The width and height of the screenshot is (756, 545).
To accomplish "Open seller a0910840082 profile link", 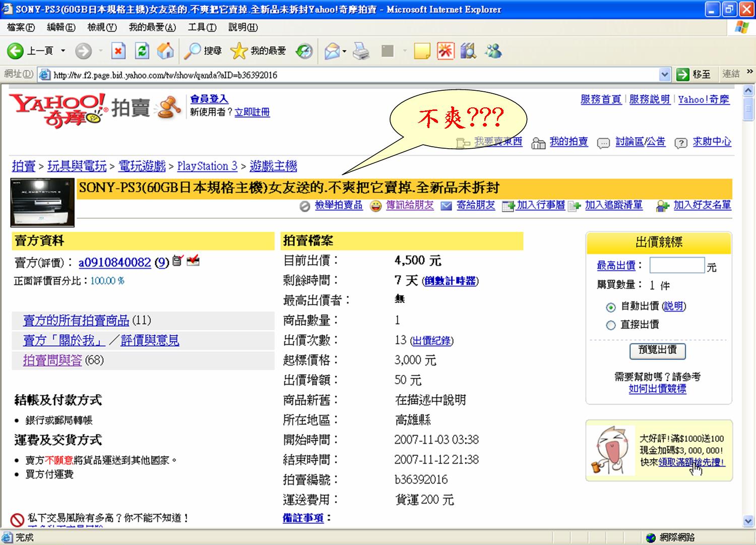I will pos(114,262).
